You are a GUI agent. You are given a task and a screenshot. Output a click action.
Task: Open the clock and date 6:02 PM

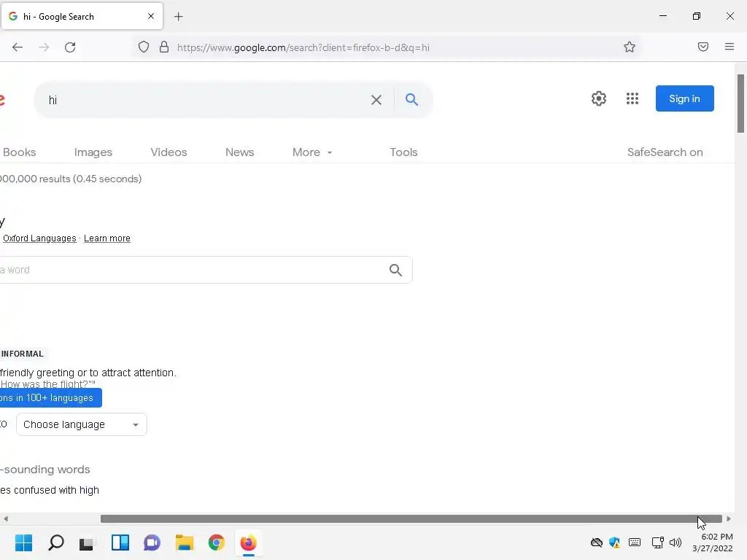[712, 542]
